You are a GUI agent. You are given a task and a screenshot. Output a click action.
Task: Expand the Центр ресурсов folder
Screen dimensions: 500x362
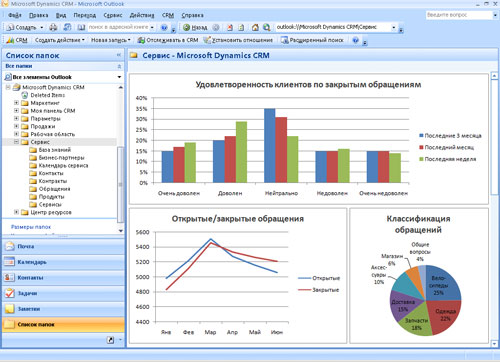click(16, 212)
